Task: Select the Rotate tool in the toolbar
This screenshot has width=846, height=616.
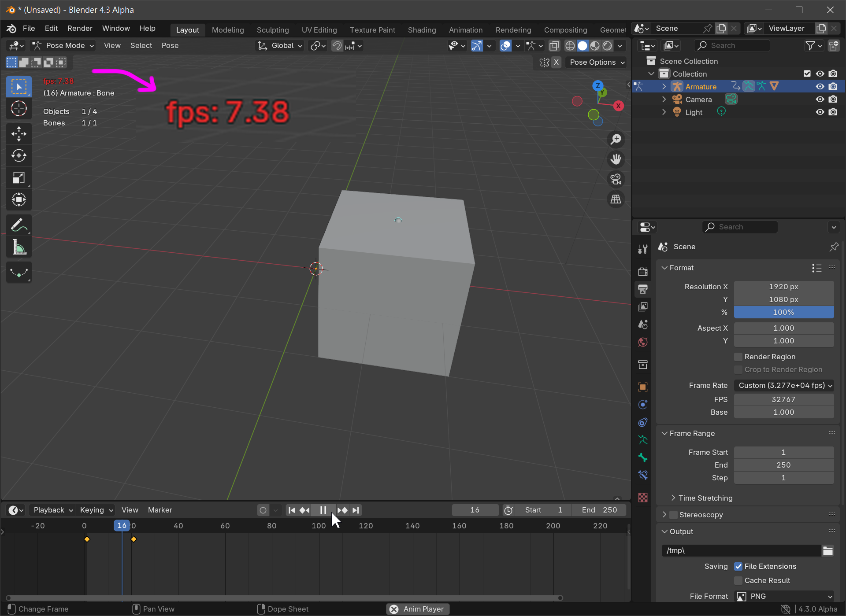Action: pyautogui.click(x=19, y=156)
